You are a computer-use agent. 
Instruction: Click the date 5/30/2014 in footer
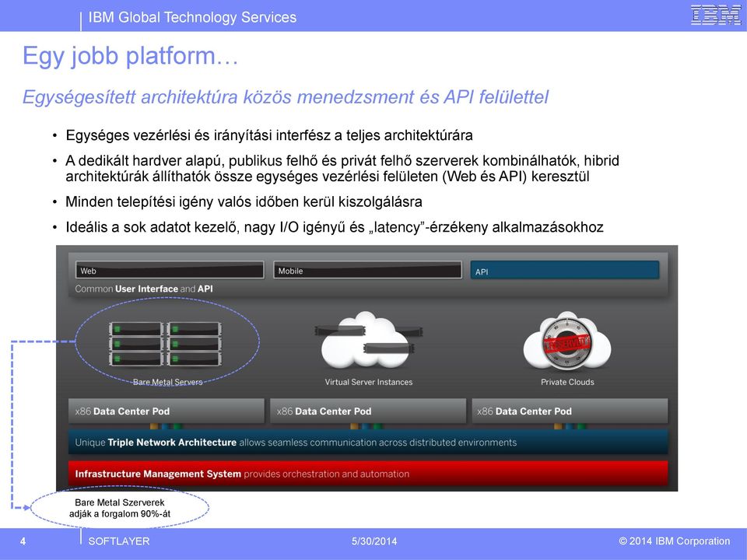tap(374, 541)
